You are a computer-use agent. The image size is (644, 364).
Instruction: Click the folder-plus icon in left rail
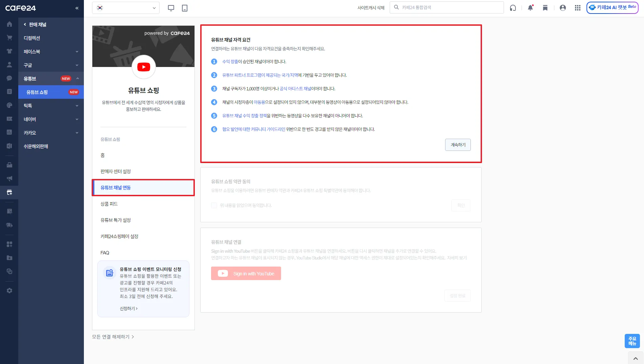[9, 258]
